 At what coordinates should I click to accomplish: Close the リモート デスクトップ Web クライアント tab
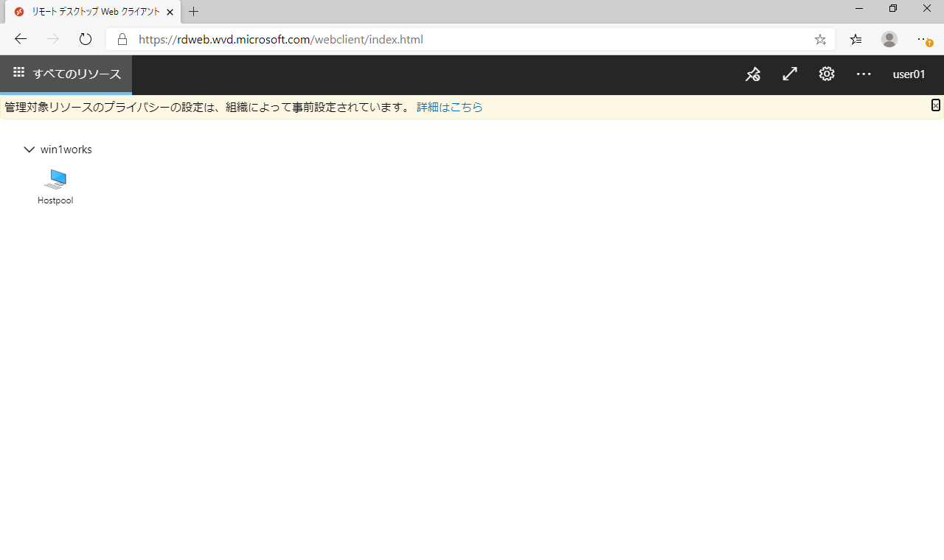pyautogui.click(x=170, y=12)
